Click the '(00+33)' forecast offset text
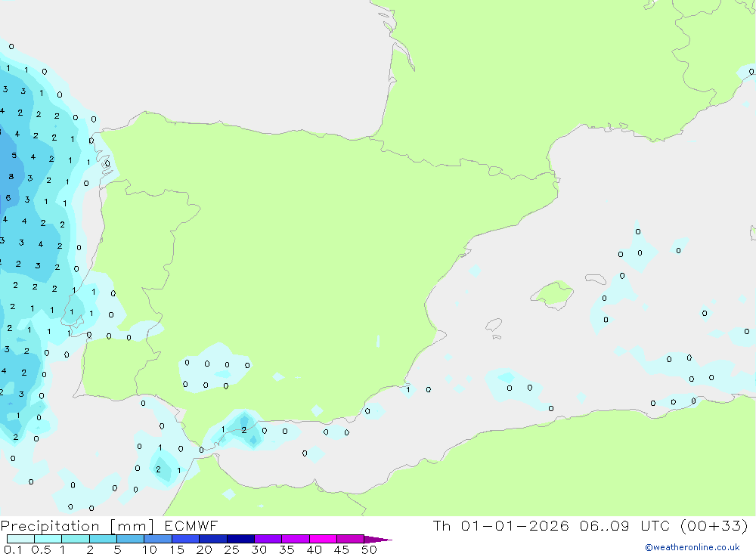The width and height of the screenshot is (756, 554). pos(714,525)
